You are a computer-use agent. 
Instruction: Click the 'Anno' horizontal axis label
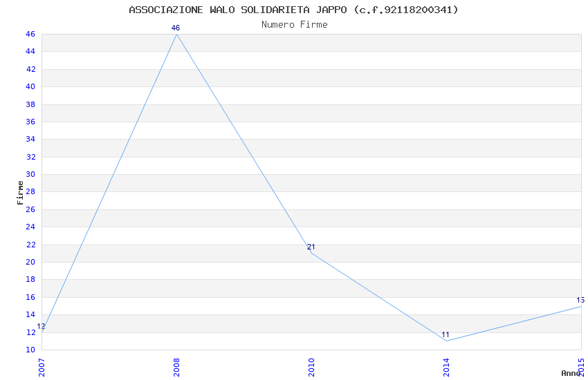pos(571,373)
